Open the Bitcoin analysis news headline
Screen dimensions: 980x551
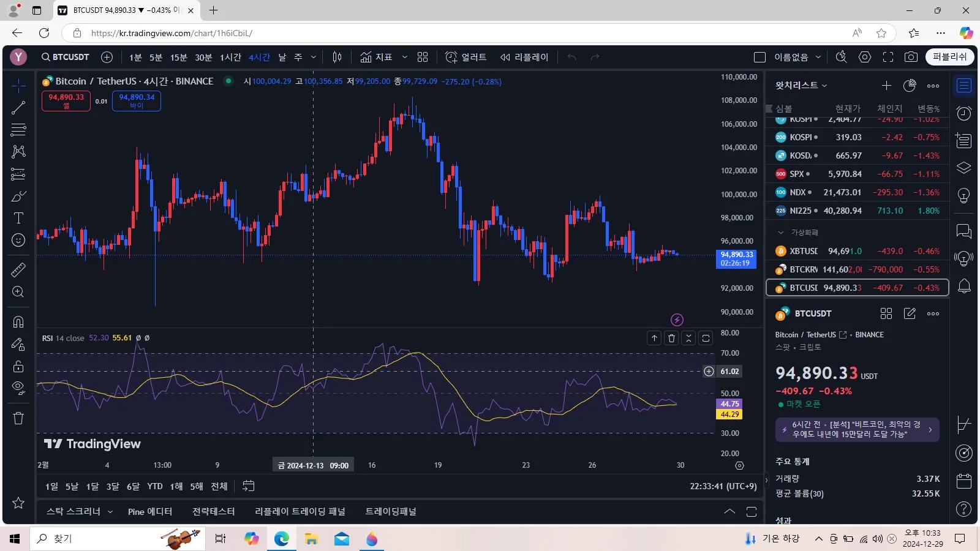pyautogui.click(x=857, y=429)
